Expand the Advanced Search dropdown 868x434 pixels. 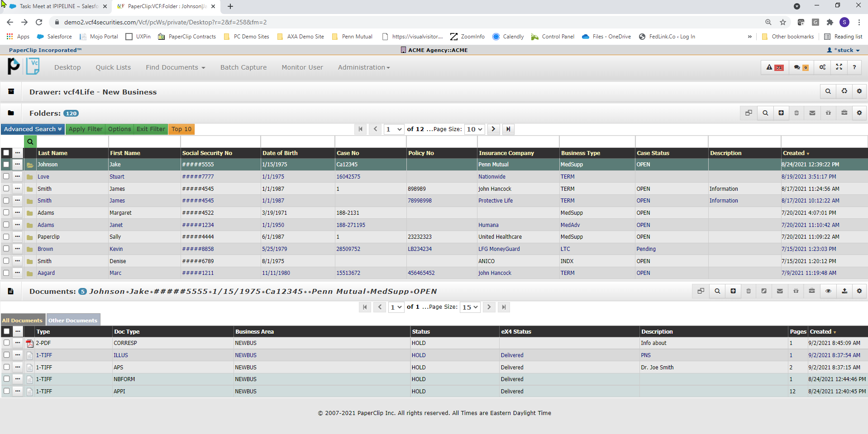[33, 129]
